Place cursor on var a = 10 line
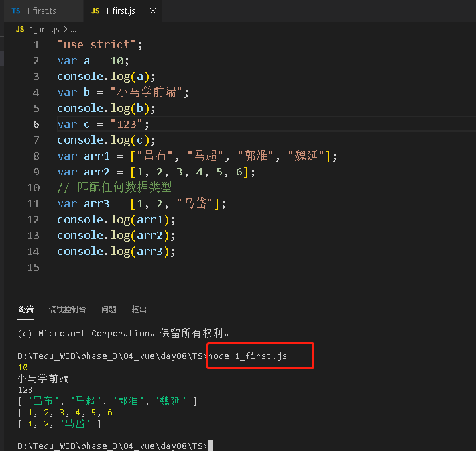476x451 pixels. (93, 61)
